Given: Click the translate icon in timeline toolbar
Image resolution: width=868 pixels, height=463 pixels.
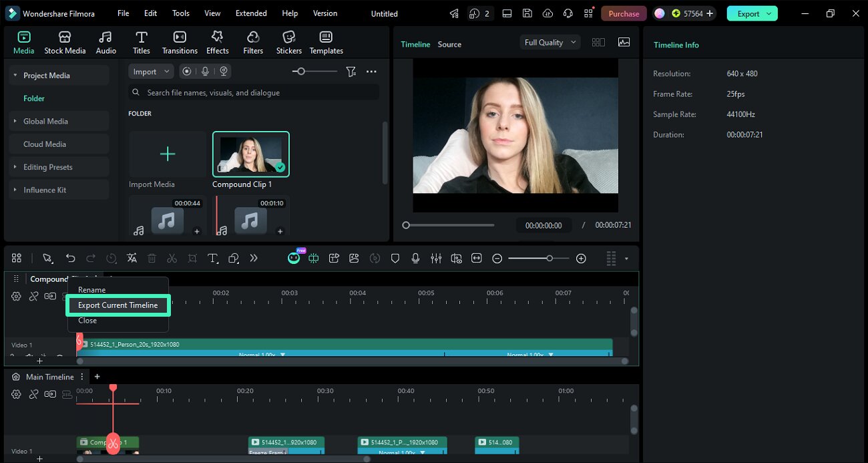Looking at the screenshot, I should click(132, 258).
